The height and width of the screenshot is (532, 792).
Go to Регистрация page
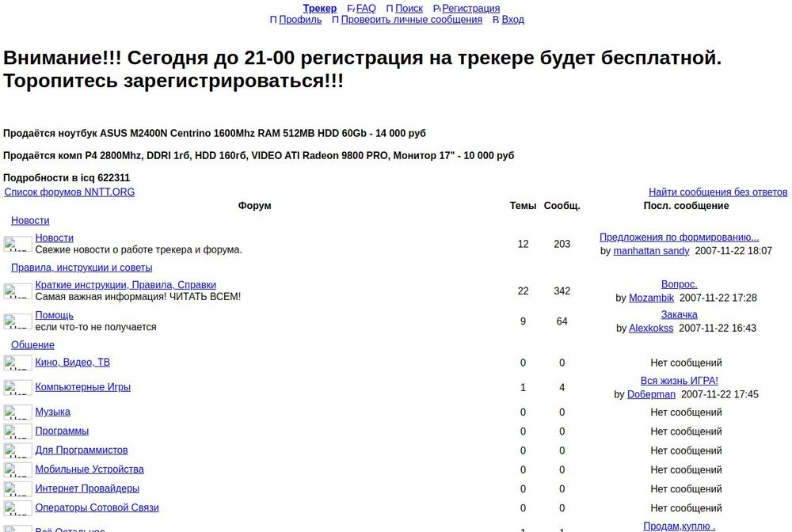470,9
